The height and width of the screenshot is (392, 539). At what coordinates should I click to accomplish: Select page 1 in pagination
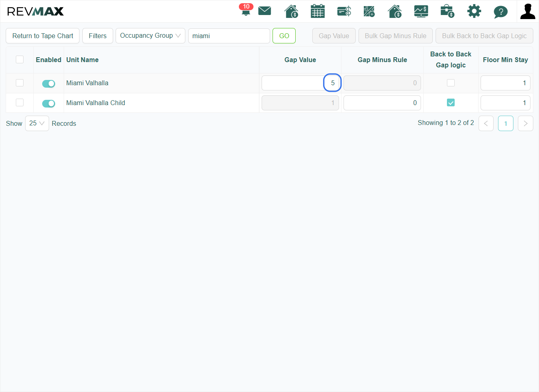click(506, 123)
